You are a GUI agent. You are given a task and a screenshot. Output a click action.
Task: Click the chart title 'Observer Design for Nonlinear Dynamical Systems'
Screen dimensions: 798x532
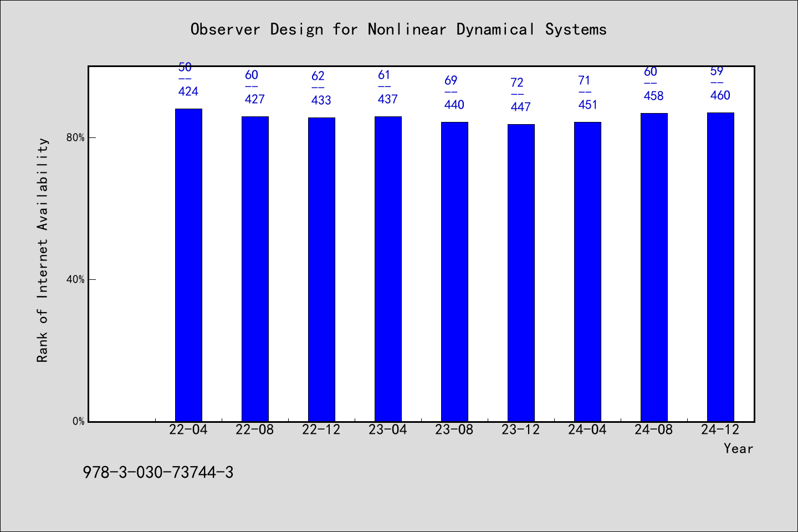(398, 29)
